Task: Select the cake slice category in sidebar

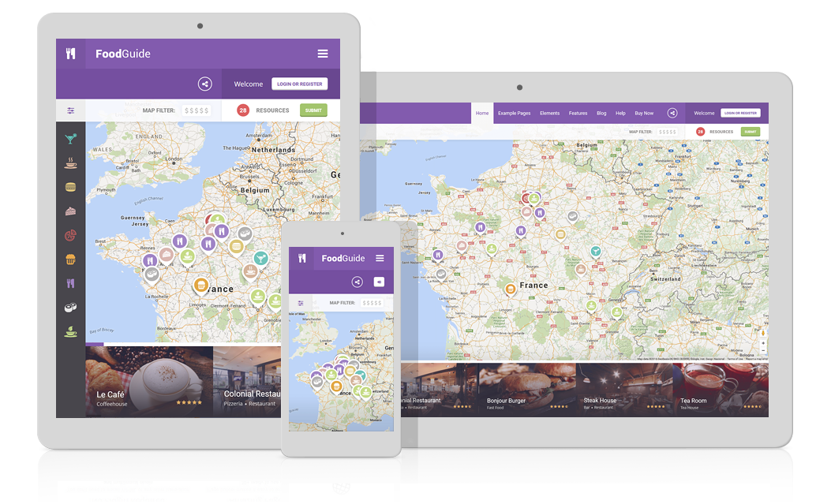Action: (71, 211)
